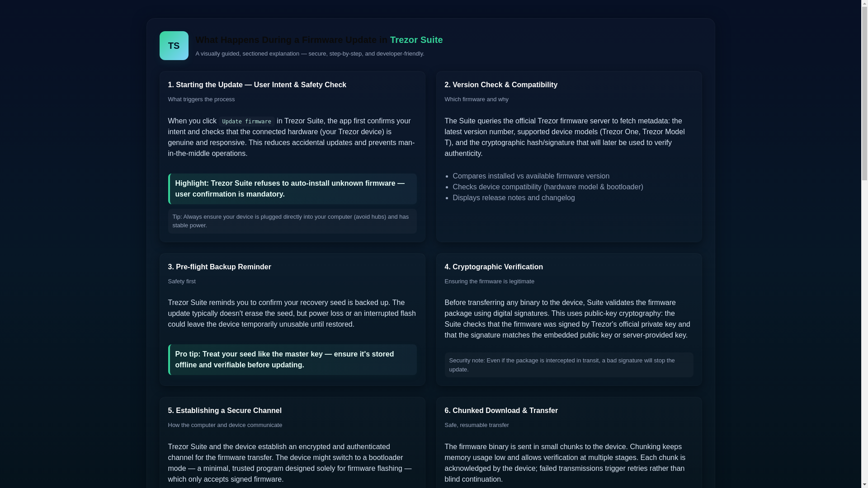Click the tip about plugging device directly

click(292, 221)
